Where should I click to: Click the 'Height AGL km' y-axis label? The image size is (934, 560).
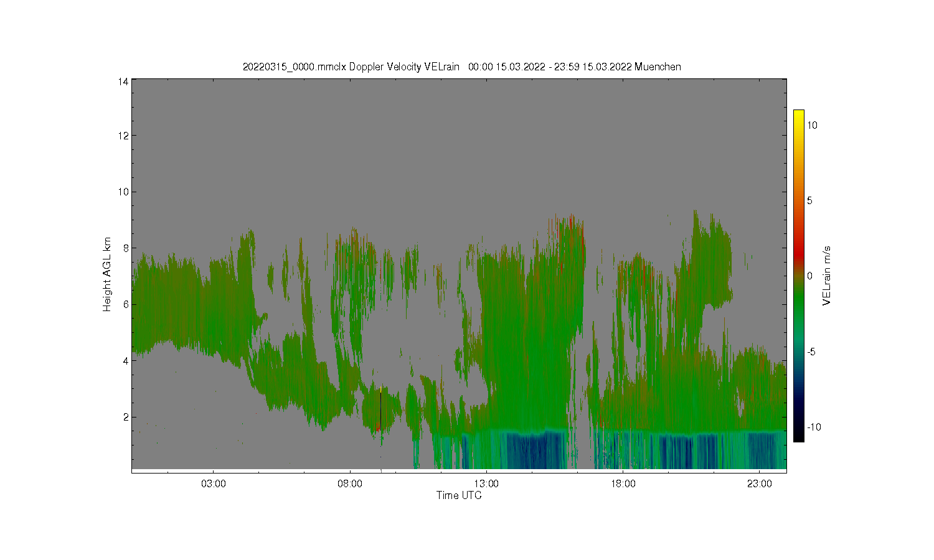(x=107, y=274)
